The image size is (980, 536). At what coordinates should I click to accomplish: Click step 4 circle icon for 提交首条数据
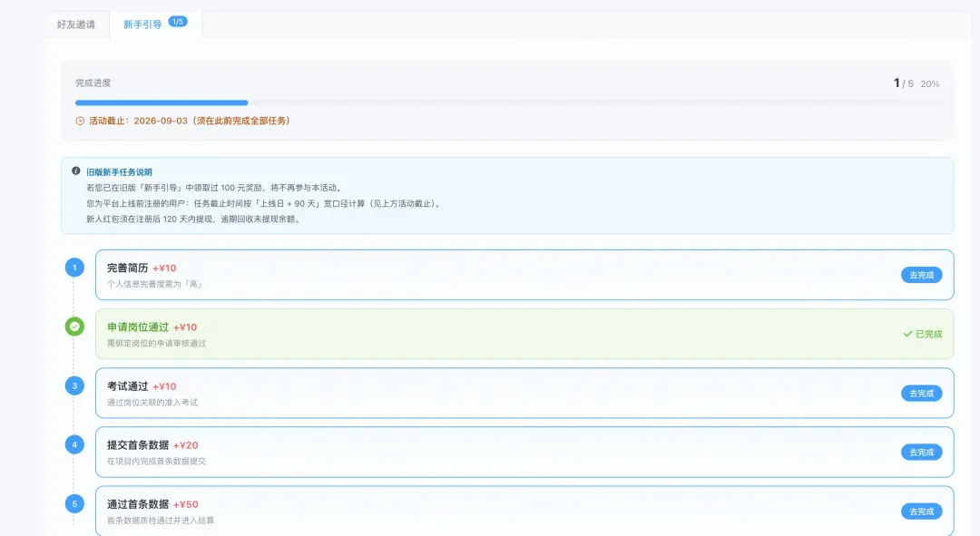pos(74,444)
